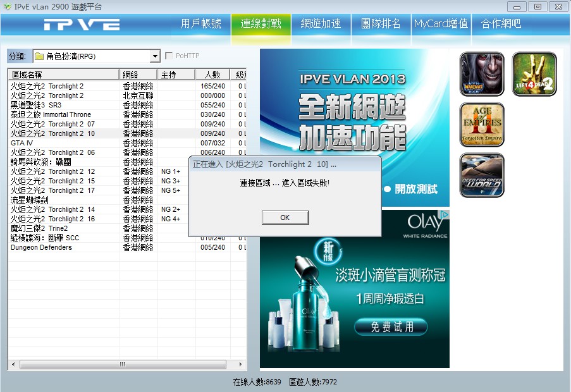Open Age of Empires II icon
Viewport: 571px width, 392px height.
[482, 125]
